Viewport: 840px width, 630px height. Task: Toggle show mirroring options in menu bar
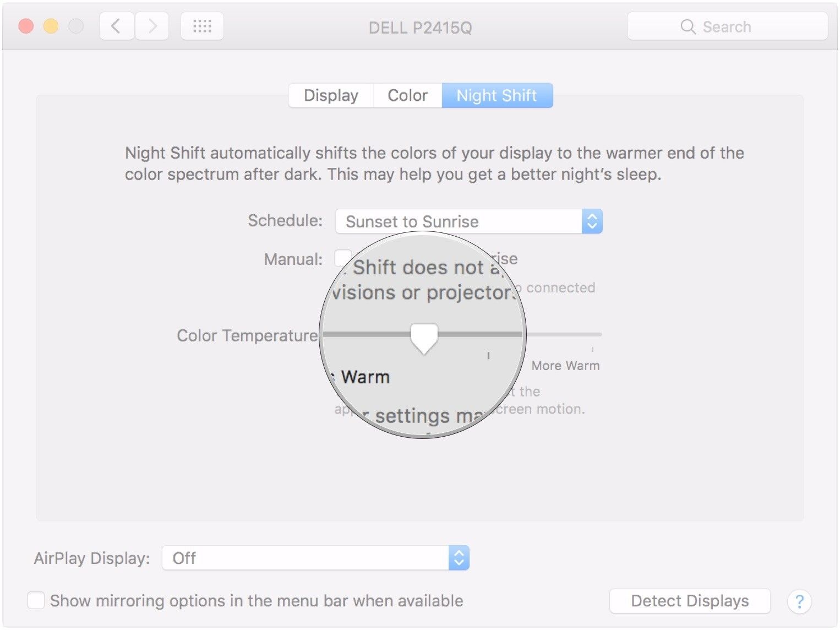(36, 600)
